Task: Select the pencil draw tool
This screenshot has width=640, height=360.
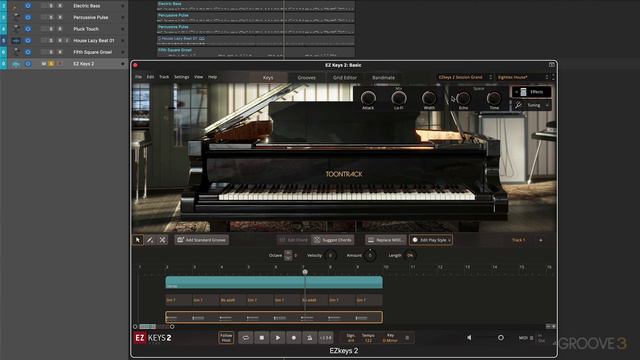Action: coord(150,240)
